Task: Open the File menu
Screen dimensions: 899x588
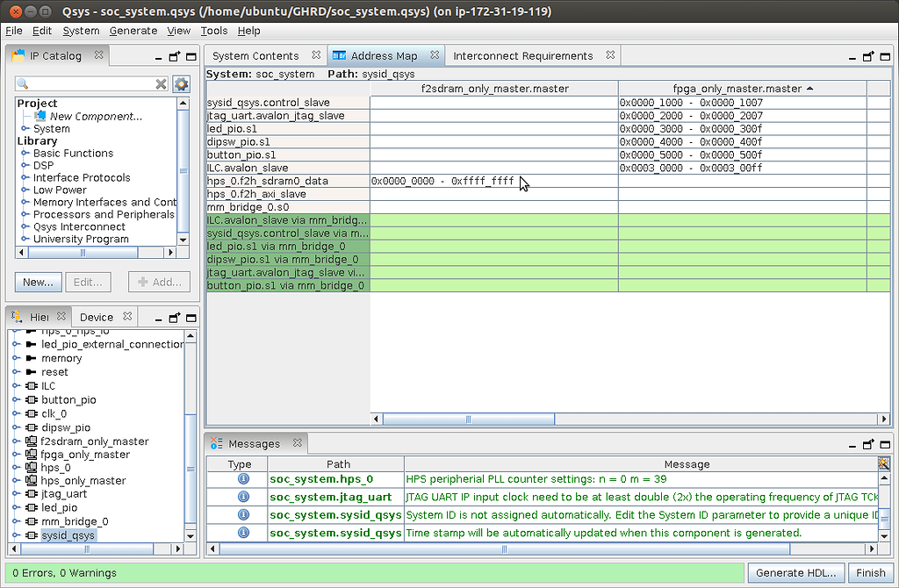Action: 14,31
